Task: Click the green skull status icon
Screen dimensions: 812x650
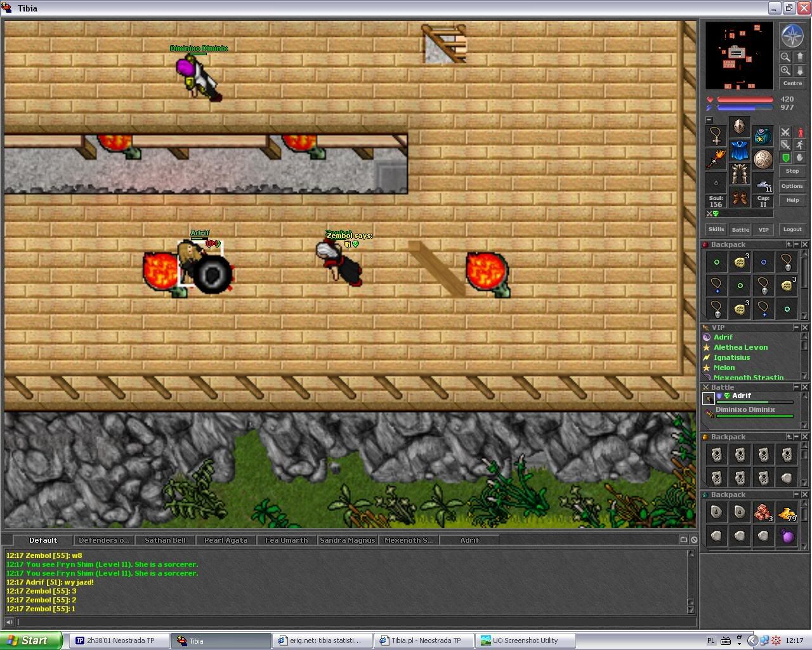Action: coord(716,214)
